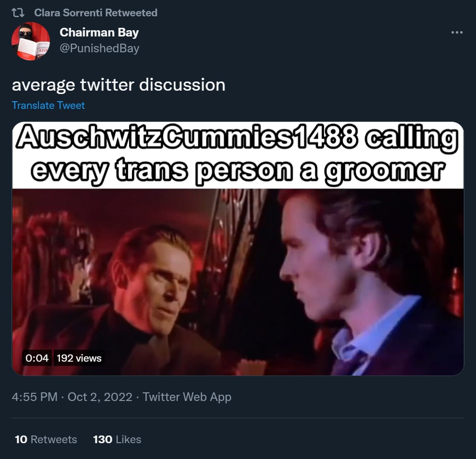Open Clara Sorrenti's profile from the retweet label

pyautogui.click(x=95, y=13)
